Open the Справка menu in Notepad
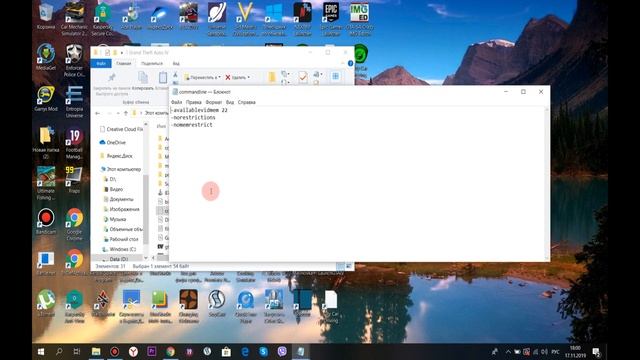 click(x=247, y=102)
